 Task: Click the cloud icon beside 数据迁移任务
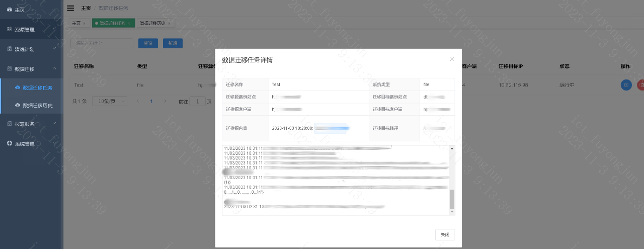(18, 88)
